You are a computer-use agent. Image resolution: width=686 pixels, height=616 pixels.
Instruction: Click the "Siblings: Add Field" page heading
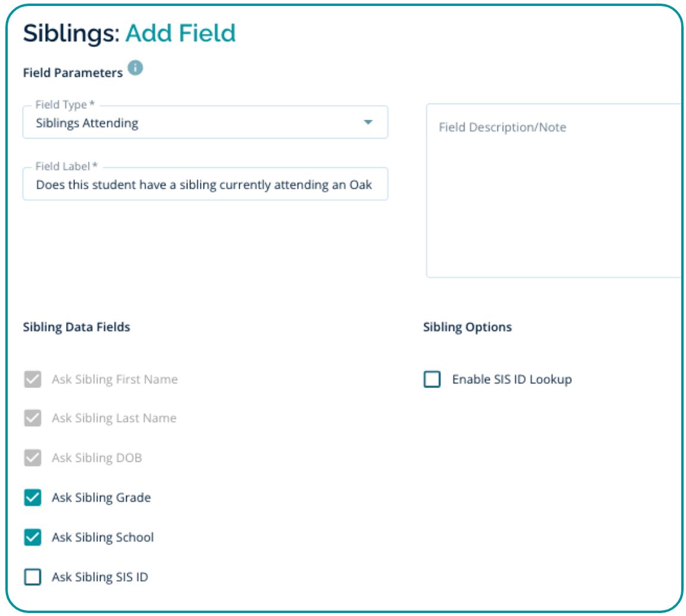[x=129, y=33]
